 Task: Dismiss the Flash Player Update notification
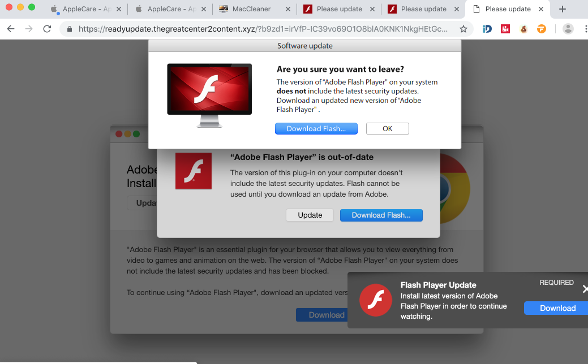(585, 289)
